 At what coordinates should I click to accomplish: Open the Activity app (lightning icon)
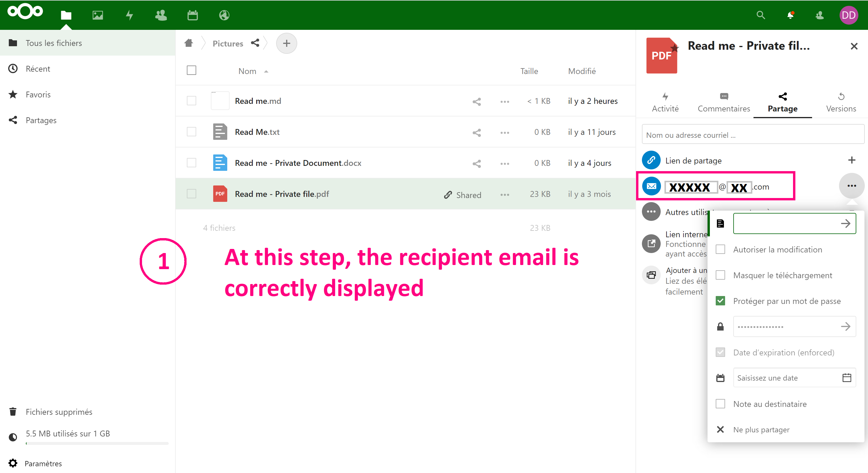click(x=129, y=15)
